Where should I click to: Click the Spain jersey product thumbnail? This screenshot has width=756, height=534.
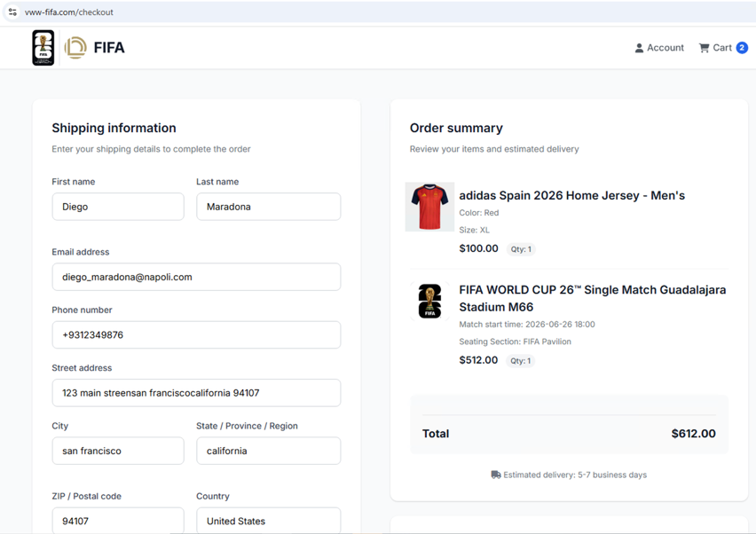(429, 207)
